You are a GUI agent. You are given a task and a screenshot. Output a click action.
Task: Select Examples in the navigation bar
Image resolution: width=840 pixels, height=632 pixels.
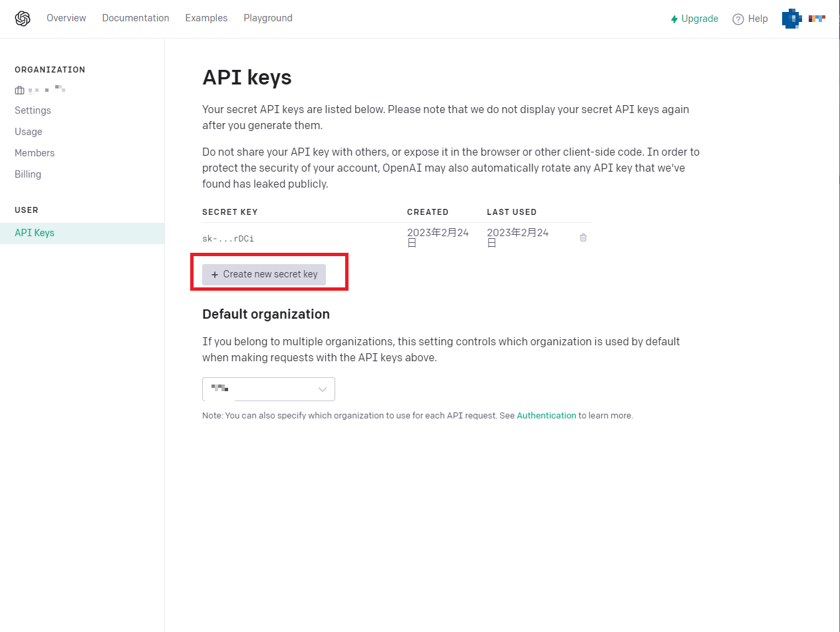pos(206,18)
